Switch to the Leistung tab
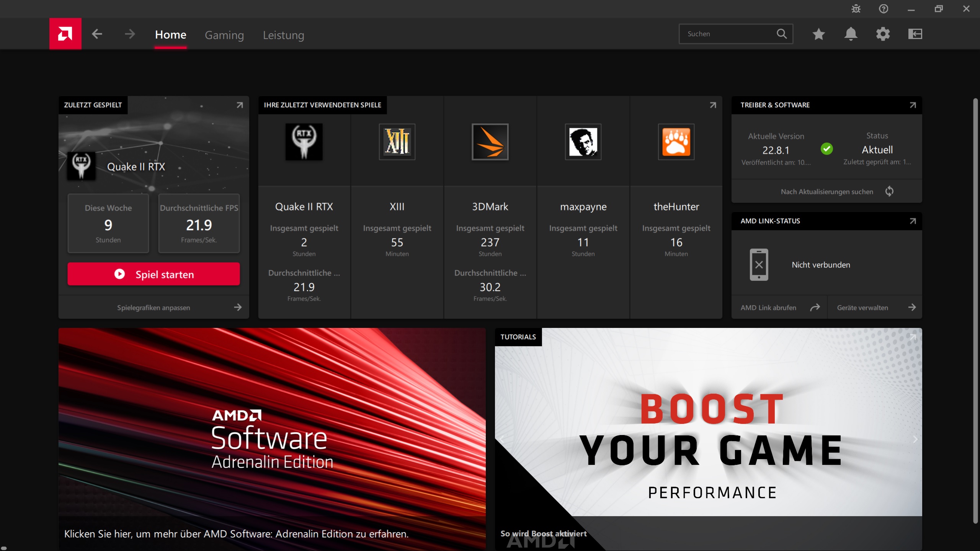This screenshot has width=980, height=551. pos(283,35)
